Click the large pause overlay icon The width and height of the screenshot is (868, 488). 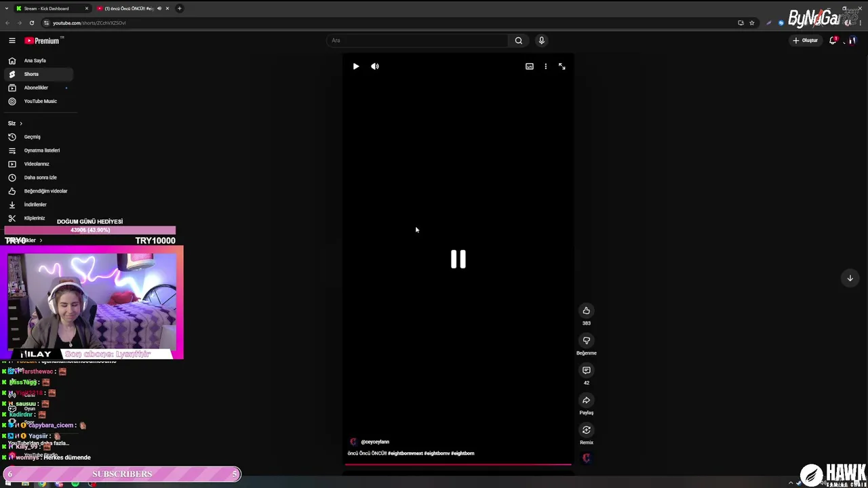click(458, 259)
